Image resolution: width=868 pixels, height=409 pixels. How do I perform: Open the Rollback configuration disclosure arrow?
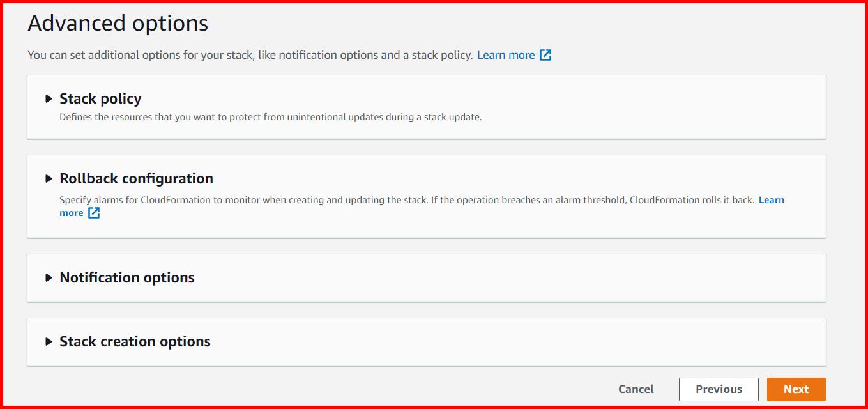click(x=48, y=178)
